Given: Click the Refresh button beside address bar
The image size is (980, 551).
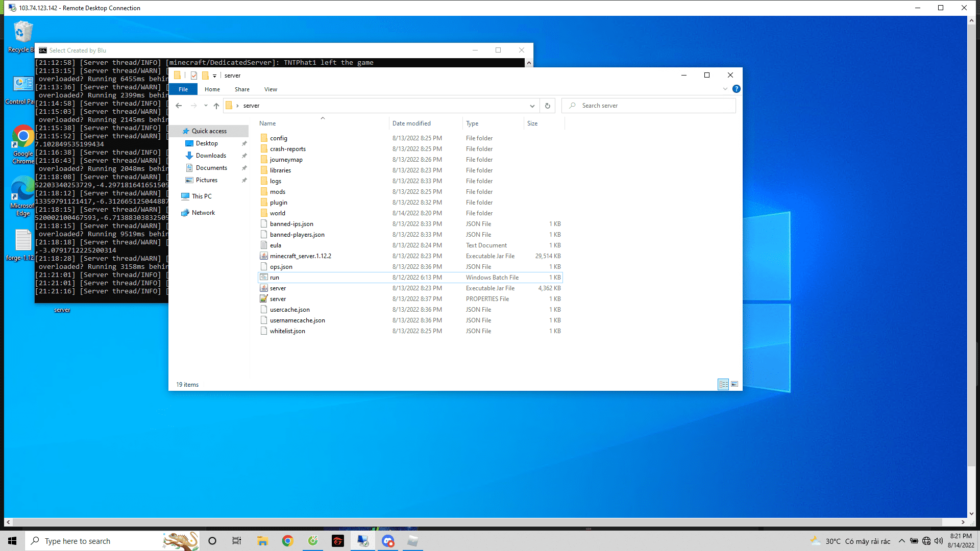Looking at the screenshot, I should [x=548, y=106].
